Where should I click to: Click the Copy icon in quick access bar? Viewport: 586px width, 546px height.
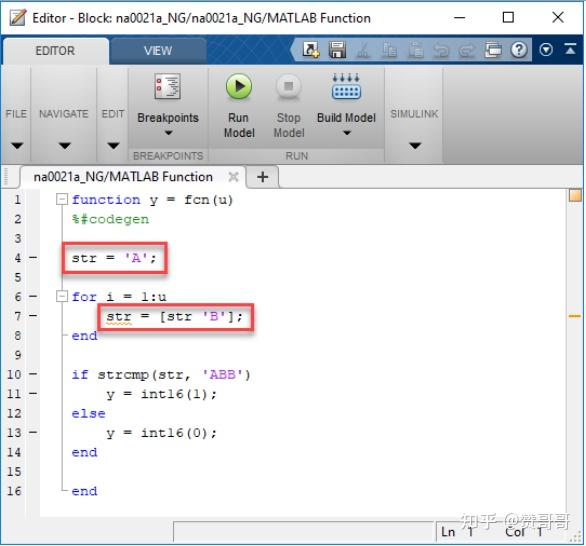[x=389, y=50]
